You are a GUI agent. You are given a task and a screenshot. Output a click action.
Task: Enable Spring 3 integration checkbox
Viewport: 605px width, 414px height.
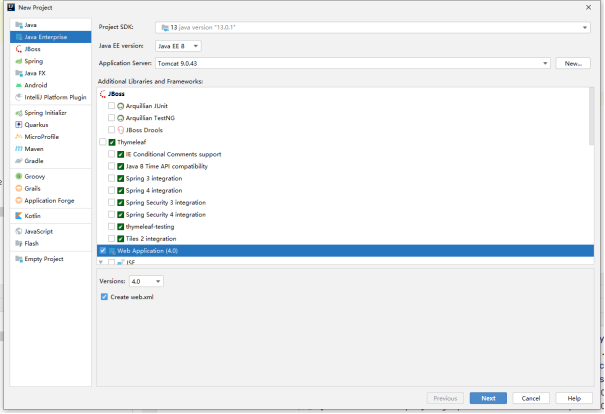pos(112,178)
